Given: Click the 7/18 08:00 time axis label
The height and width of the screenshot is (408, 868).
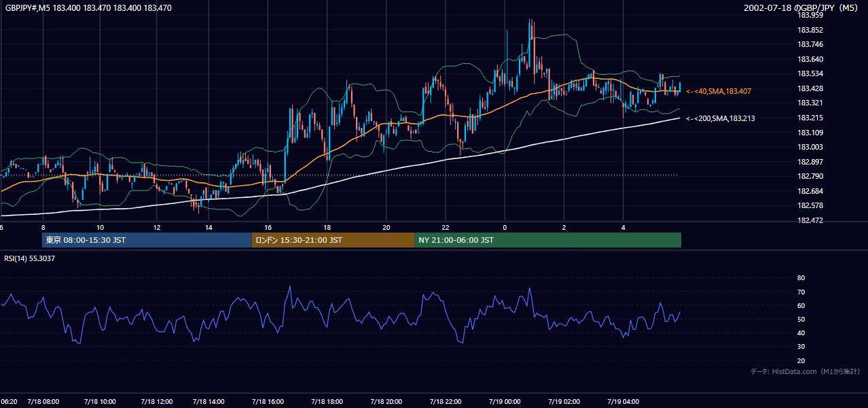Looking at the screenshot, I should click(43, 402).
